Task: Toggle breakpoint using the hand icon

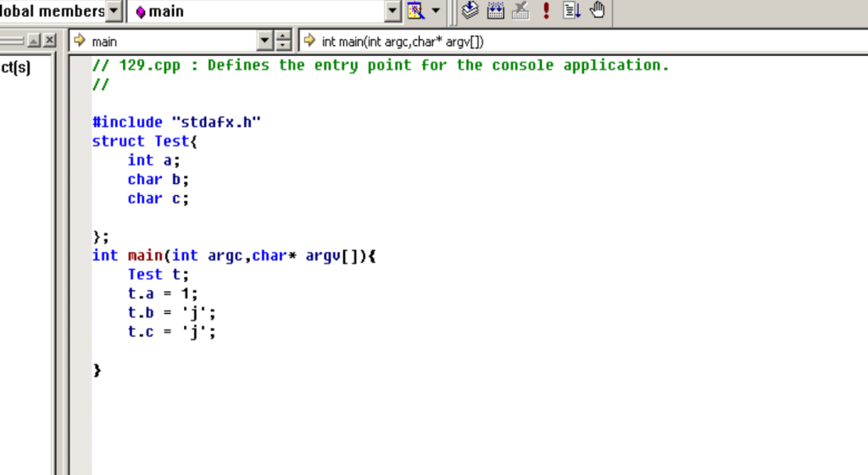Action: 598,11
